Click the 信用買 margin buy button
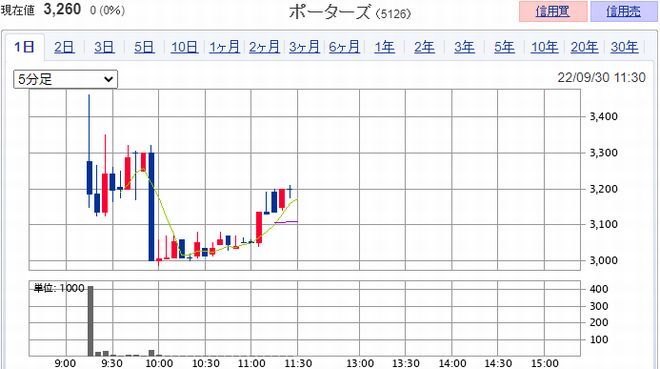660x369 pixels. coord(553,11)
